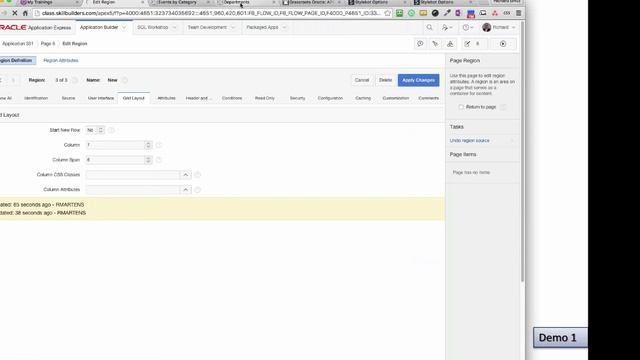Image resolution: width=640 pixels, height=360 pixels.
Task: Click the dark circle browser extension icon
Action: coord(435,13)
